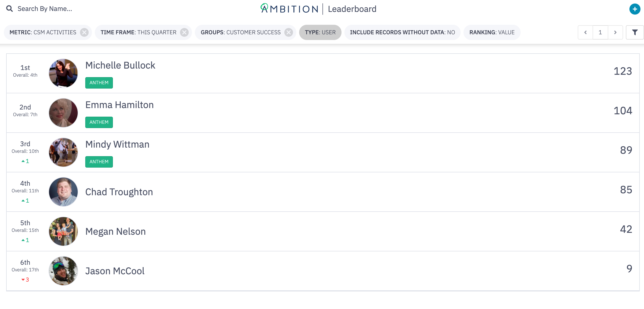This screenshot has width=644, height=309.
Task: Go to the next leaderboard page
Action: (615, 32)
